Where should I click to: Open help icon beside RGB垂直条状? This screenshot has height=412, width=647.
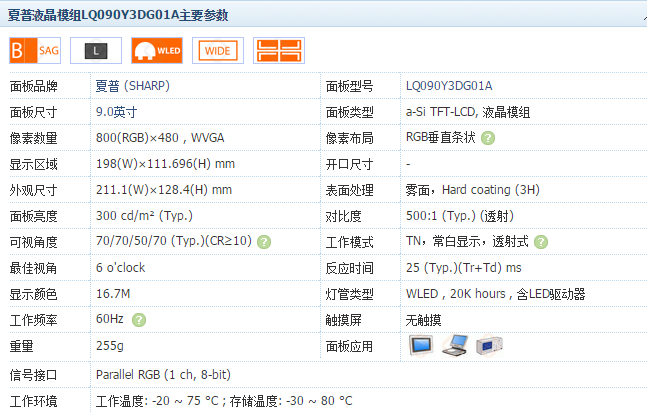(488, 138)
